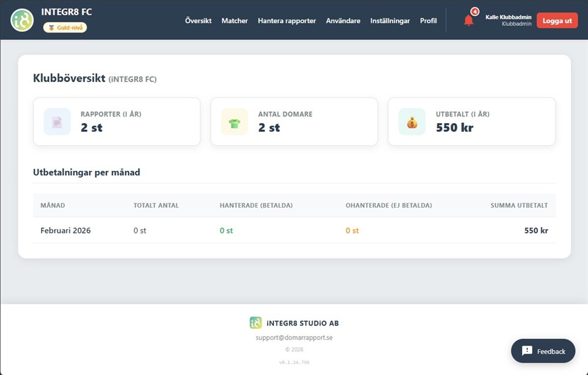This screenshot has height=375, width=588.
Task: Click the support@domarrapport.se email link
Action: (x=294, y=338)
